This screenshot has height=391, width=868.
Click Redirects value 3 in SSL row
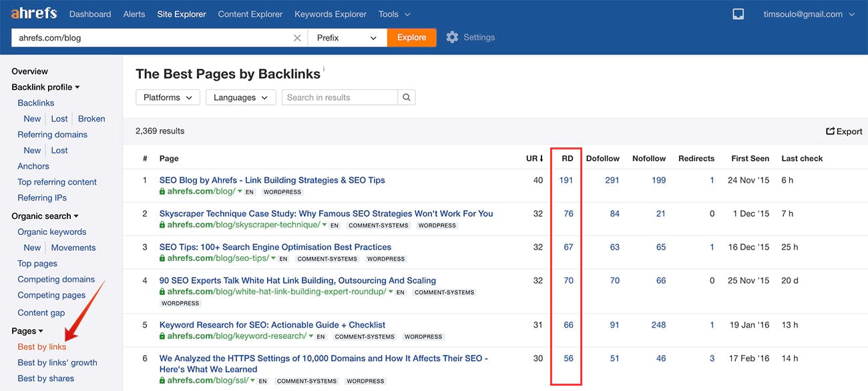[712, 358]
